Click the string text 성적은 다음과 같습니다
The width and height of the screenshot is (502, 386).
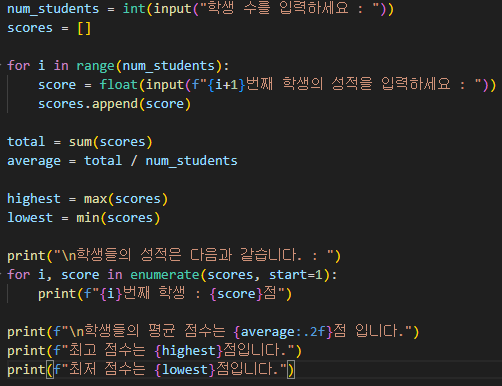[221, 255]
